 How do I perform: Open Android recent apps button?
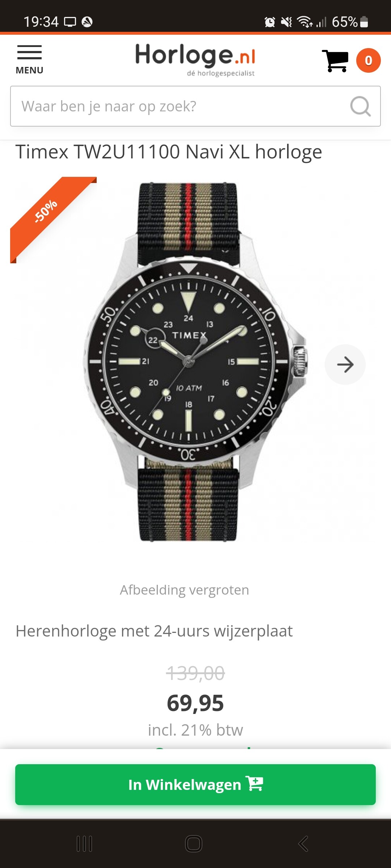(84, 844)
